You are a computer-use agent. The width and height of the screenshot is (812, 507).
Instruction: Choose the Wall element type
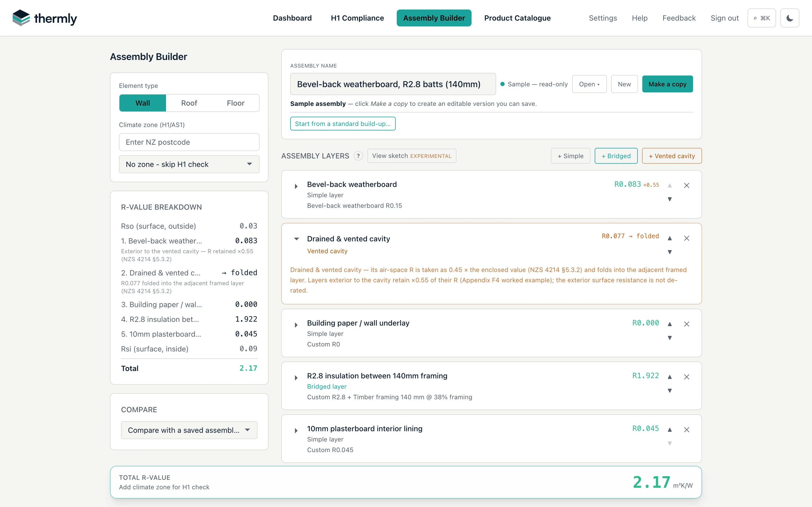[143, 103]
